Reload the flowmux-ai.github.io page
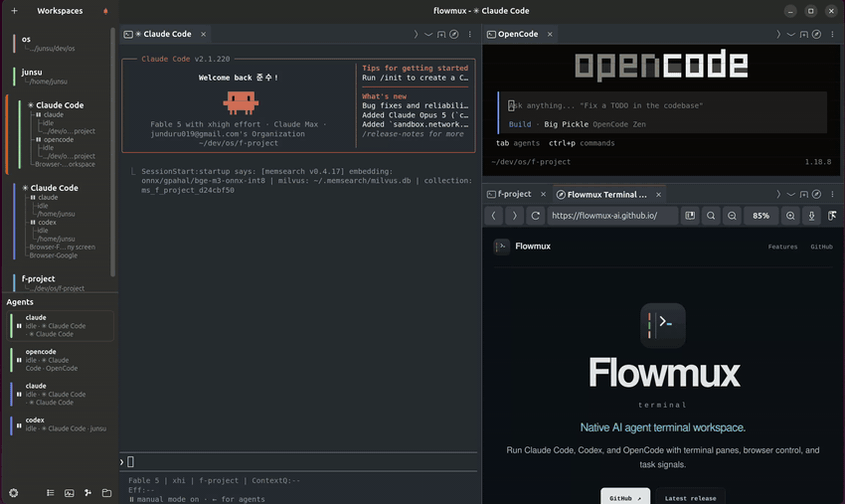 click(x=535, y=216)
